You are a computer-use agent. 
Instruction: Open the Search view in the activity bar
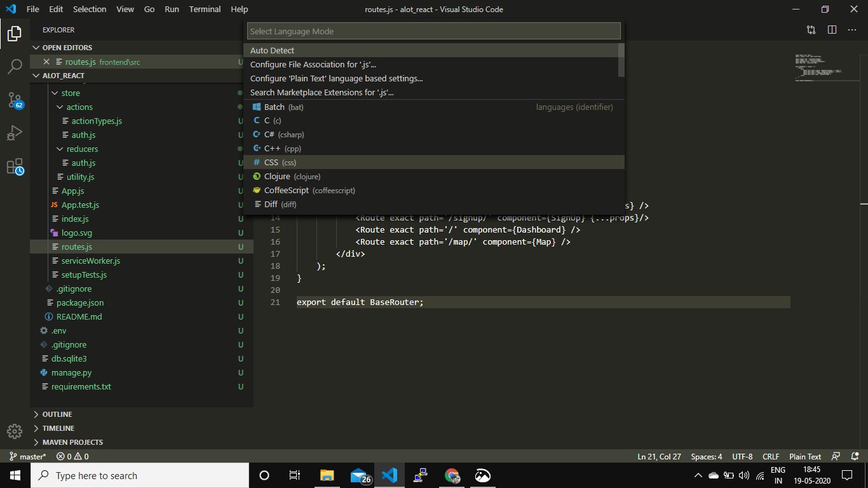coord(14,67)
